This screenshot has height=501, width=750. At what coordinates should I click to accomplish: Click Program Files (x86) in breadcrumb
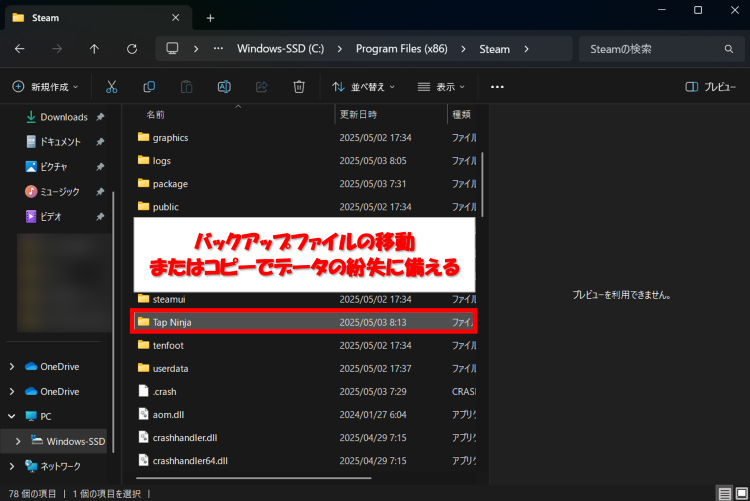pyautogui.click(x=402, y=49)
